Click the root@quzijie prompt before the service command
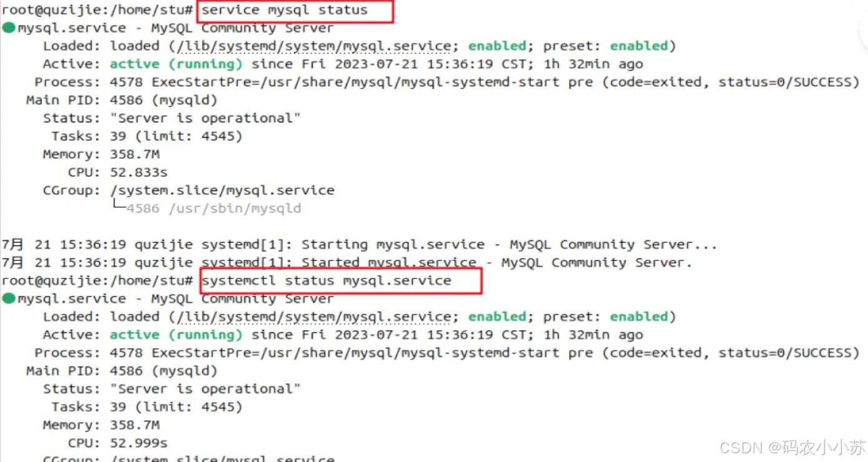This screenshot has height=462, width=868. tap(98, 10)
